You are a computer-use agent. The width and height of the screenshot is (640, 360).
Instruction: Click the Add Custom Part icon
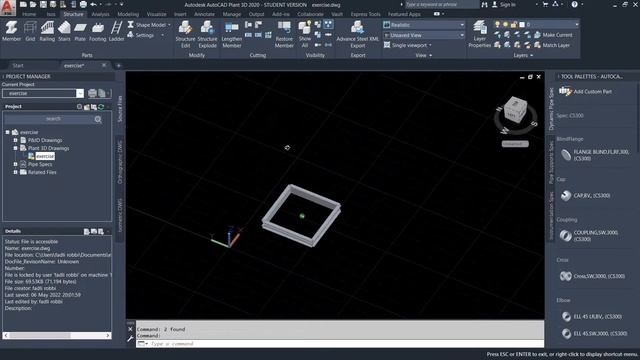[565, 91]
